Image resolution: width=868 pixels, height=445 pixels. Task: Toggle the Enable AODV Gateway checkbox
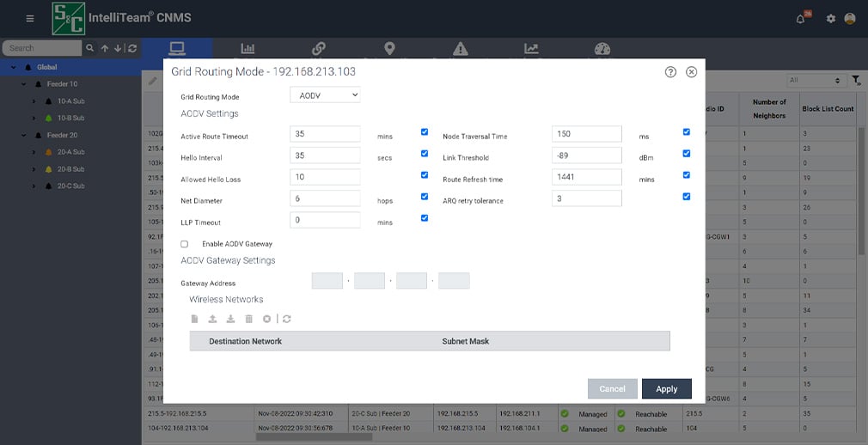pyautogui.click(x=184, y=244)
